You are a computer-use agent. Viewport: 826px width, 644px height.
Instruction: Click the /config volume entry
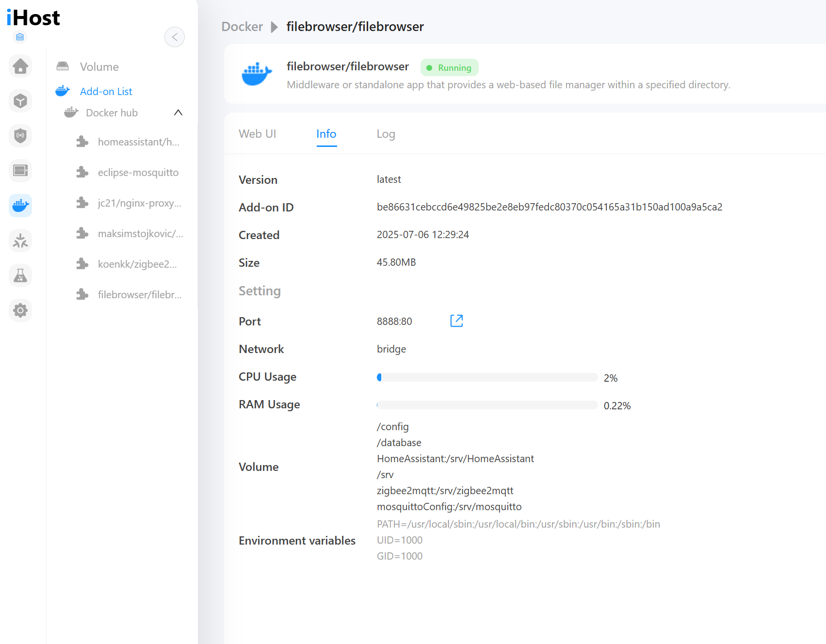click(x=393, y=427)
